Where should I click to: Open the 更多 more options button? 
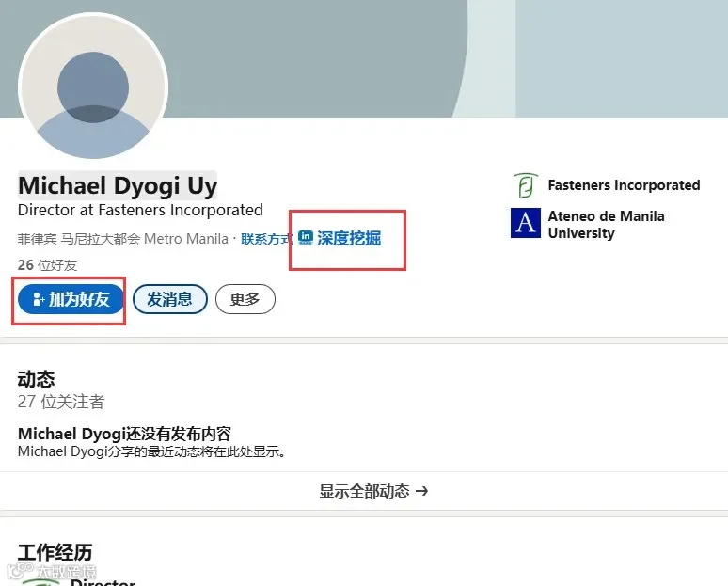click(x=245, y=299)
